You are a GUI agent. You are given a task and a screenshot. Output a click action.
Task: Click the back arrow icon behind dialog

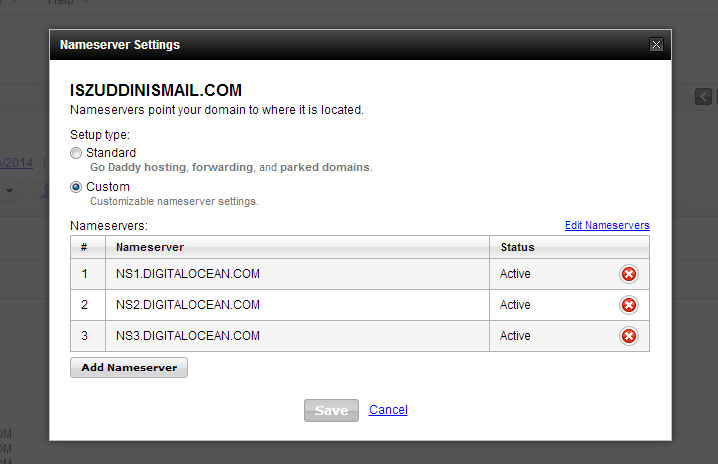coord(703,96)
